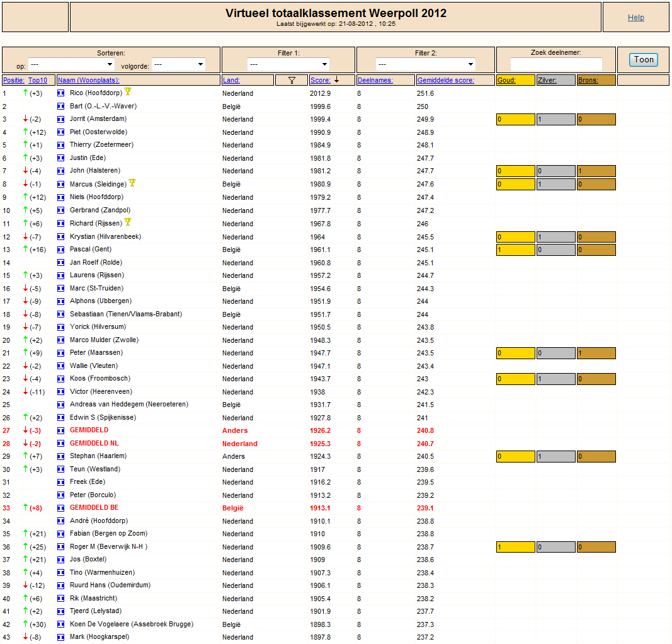Open the Sorteren 'op' dropdown

click(72, 65)
